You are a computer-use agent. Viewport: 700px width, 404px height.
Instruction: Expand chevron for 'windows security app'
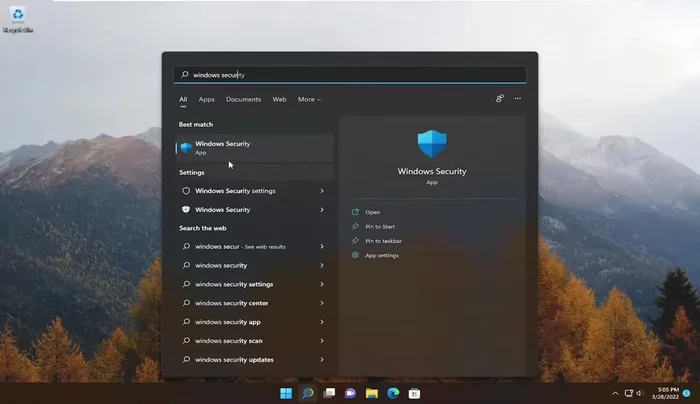(322, 322)
